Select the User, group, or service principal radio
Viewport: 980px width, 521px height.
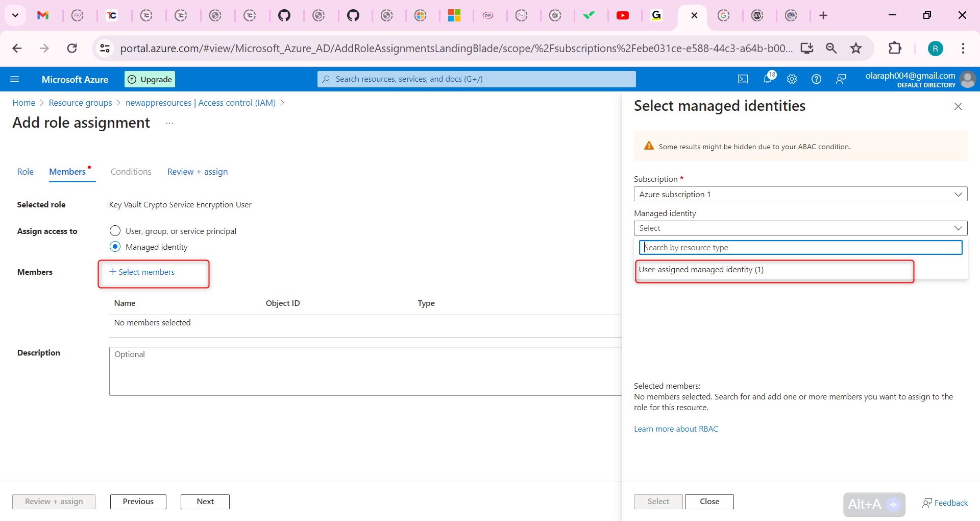point(115,231)
